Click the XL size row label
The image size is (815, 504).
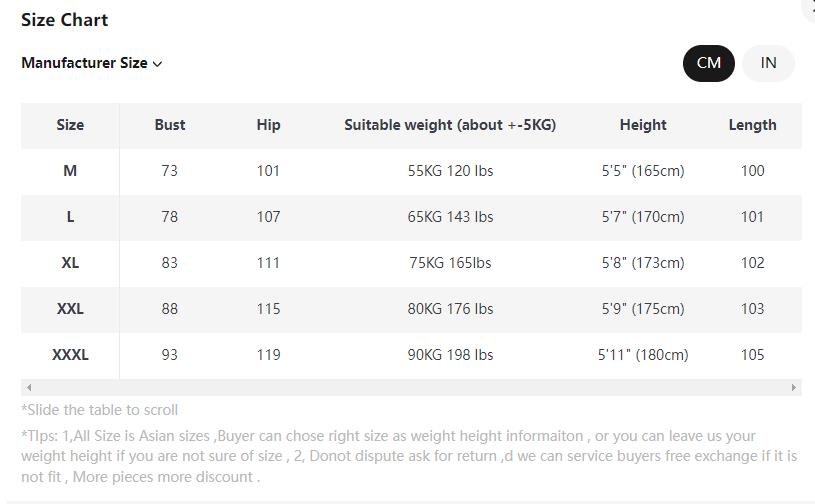click(x=70, y=263)
